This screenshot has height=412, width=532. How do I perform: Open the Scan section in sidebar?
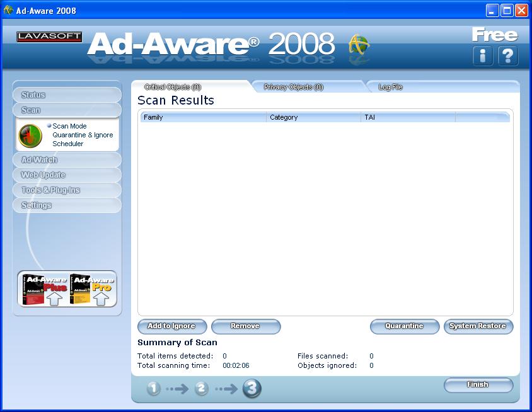[x=67, y=110]
